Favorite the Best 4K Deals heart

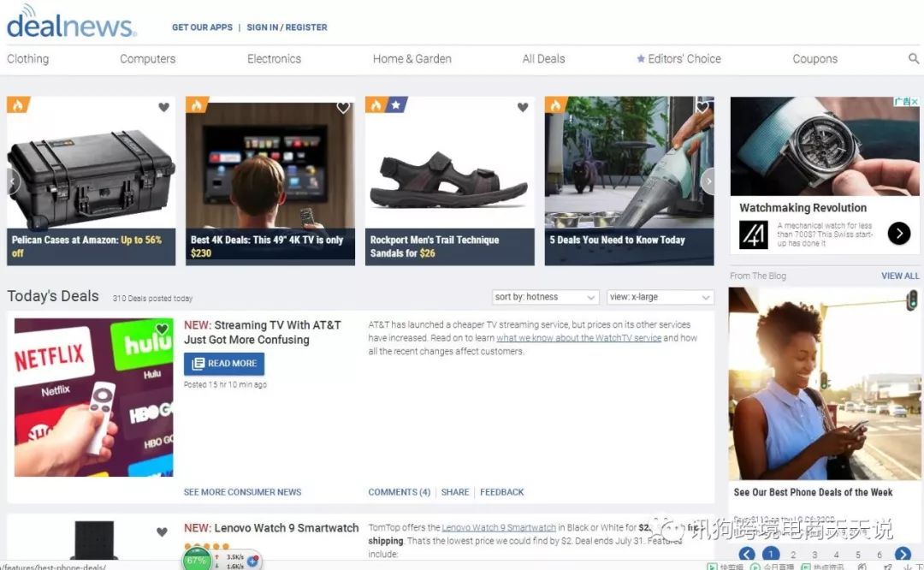[x=343, y=107]
